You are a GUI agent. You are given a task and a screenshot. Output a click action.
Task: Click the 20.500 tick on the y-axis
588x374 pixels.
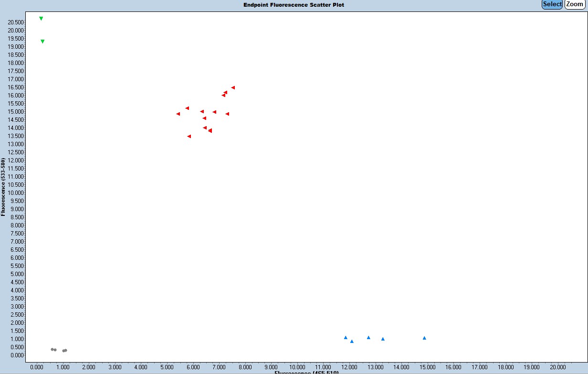pos(16,22)
